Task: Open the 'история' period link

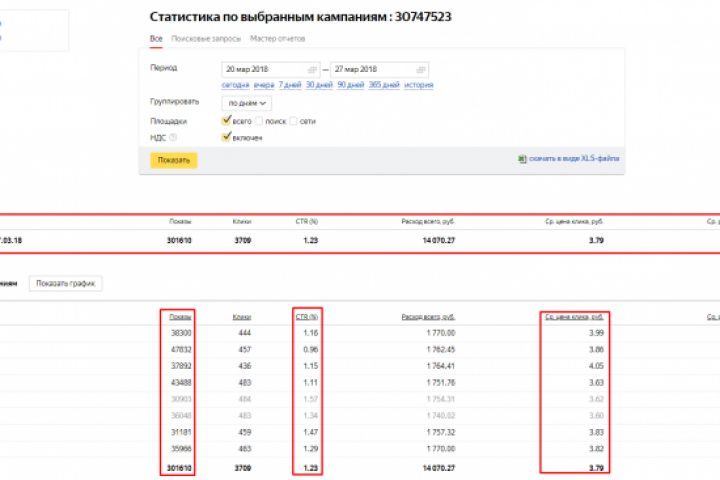Action: (x=418, y=85)
